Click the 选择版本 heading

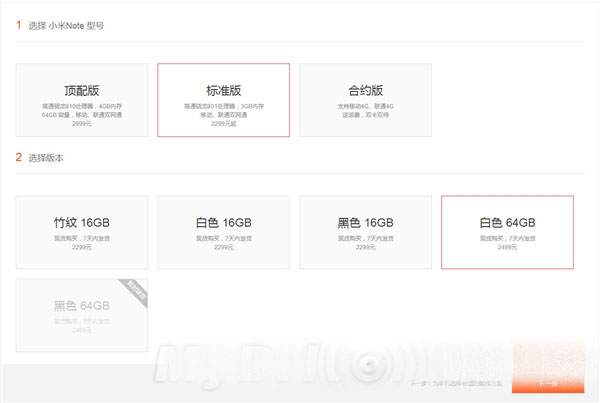coord(46,158)
